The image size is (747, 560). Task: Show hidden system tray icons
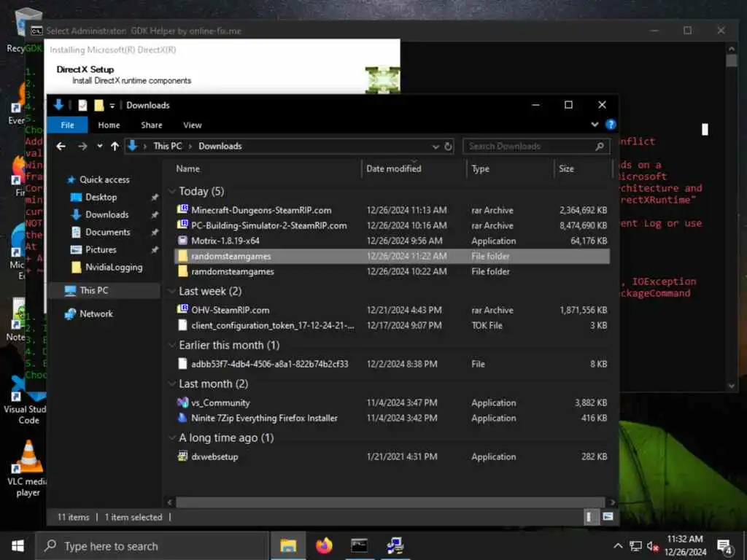coord(618,546)
